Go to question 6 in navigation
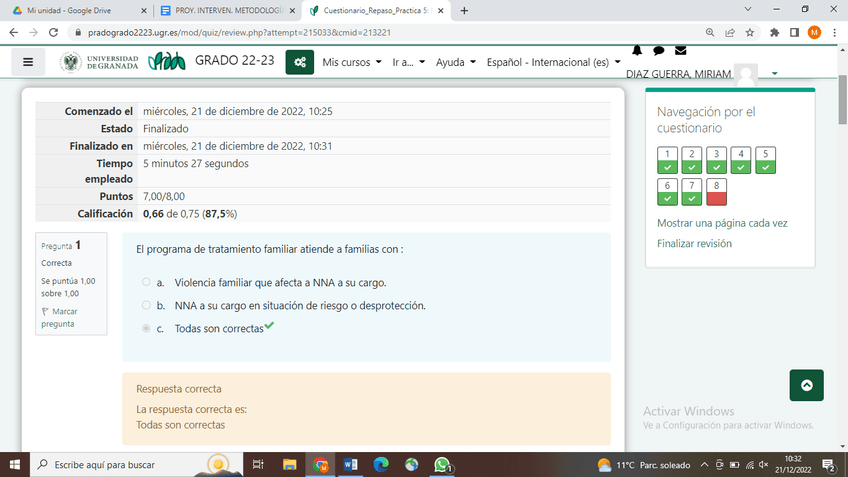Viewport: 848px width, 477px height. tap(667, 192)
